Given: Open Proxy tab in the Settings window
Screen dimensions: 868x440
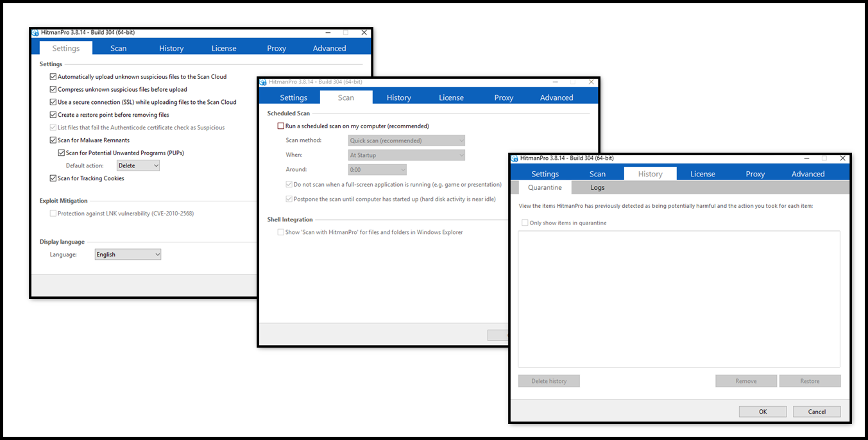Looking at the screenshot, I should 277,48.
